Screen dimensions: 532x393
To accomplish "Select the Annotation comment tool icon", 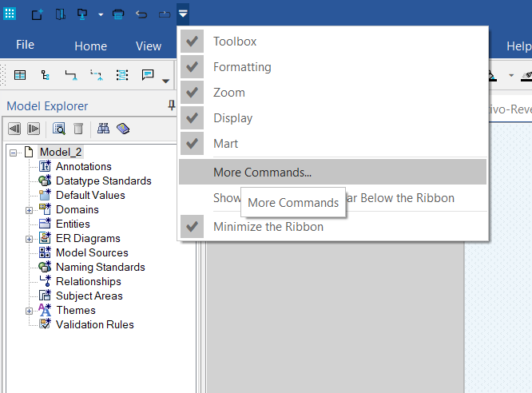I will 147,75.
